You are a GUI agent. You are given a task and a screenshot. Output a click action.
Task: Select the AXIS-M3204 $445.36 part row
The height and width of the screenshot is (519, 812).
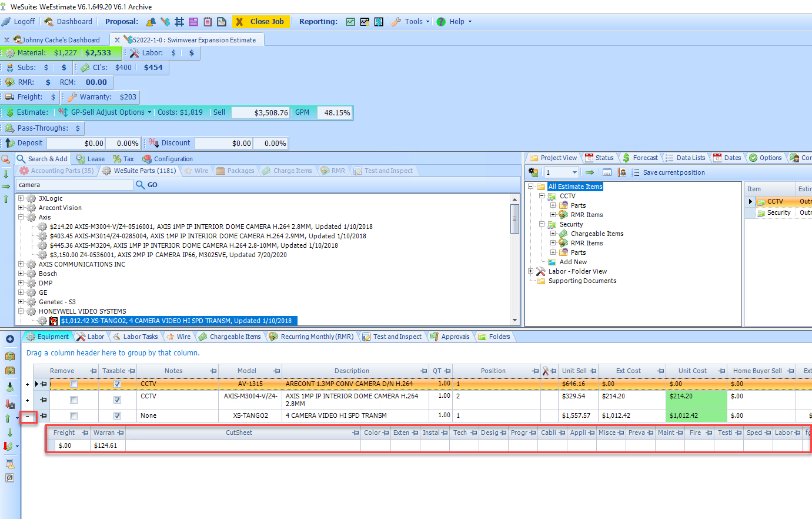tap(194, 245)
